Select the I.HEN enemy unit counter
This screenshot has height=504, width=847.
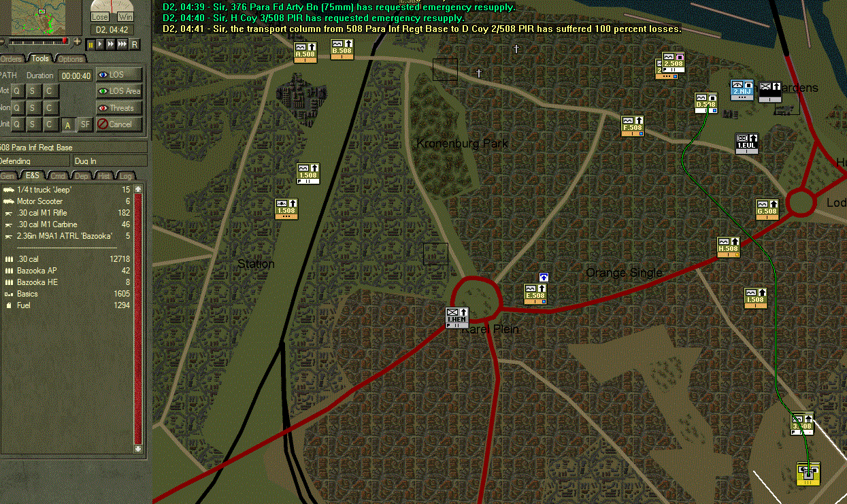click(x=457, y=318)
